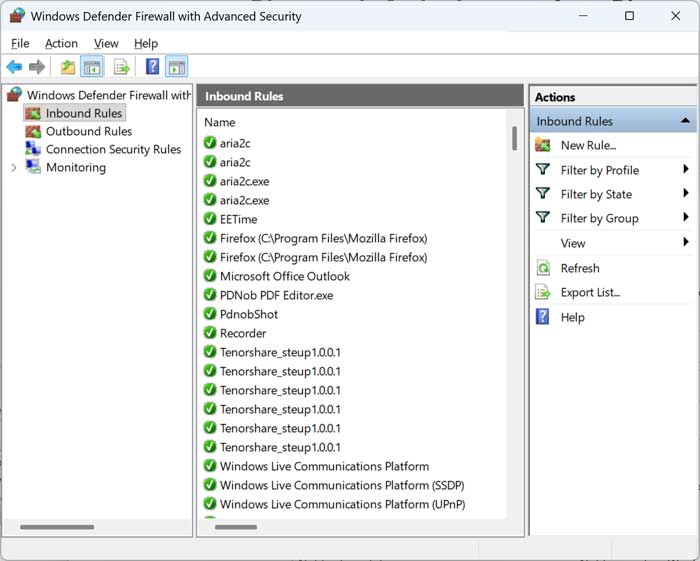
Task: Go back with the blue arrow
Action: click(14, 67)
